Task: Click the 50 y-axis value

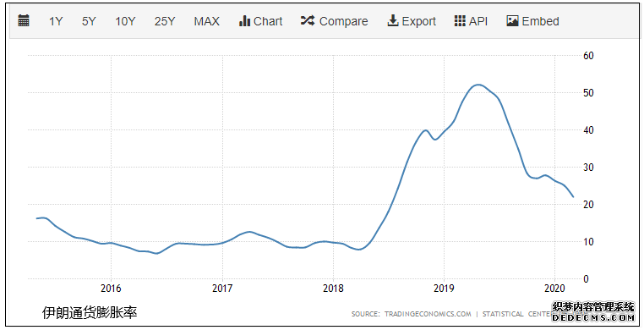Action: pos(588,93)
